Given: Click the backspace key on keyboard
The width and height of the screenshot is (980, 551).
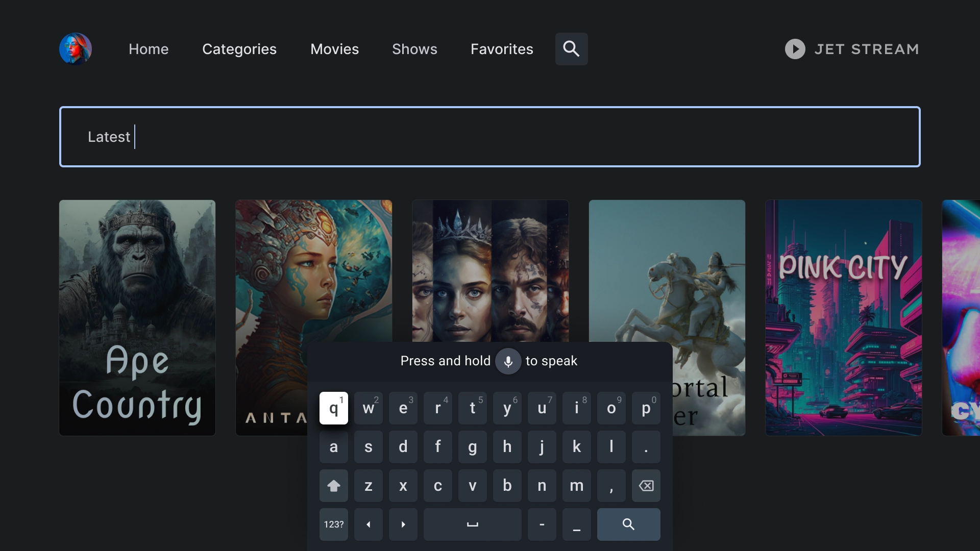Looking at the screenshot, I should (644, 485).
